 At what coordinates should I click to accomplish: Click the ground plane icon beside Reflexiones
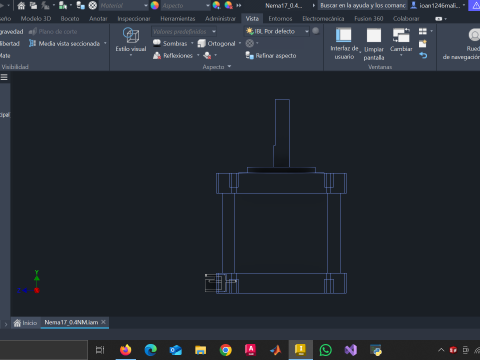207,55
